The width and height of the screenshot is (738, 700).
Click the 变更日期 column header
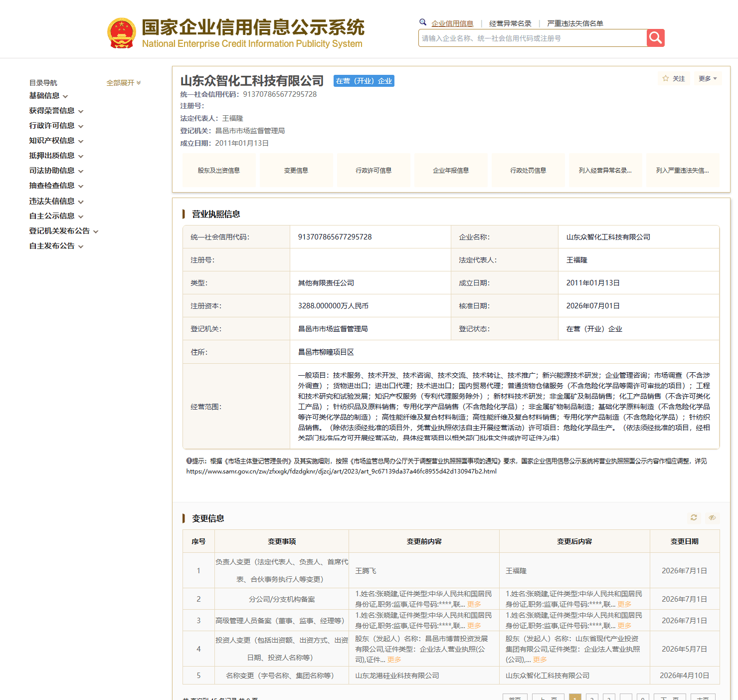point(685,541)
